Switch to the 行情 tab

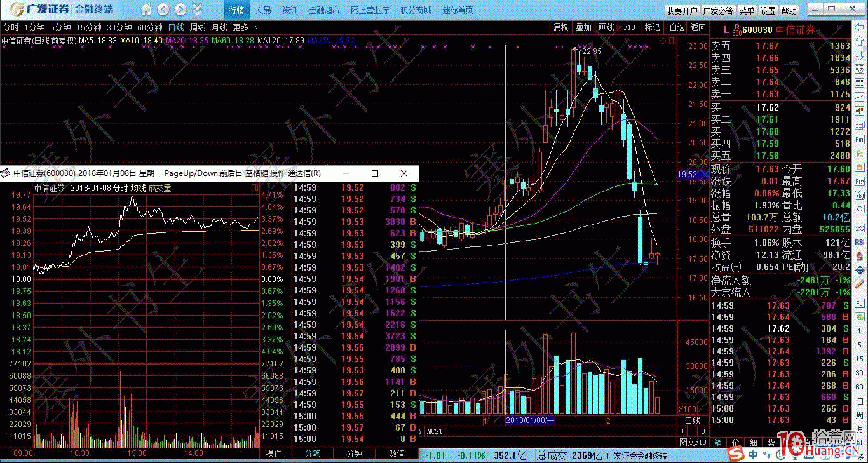(x=237, y=10)
